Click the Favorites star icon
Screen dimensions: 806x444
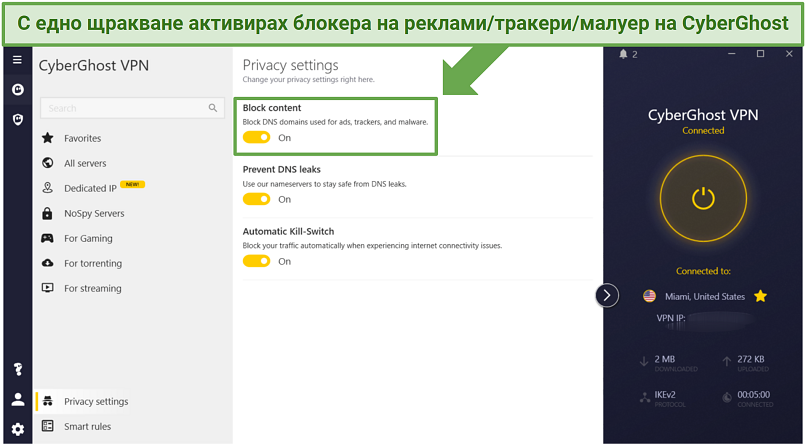click(48, 138)
